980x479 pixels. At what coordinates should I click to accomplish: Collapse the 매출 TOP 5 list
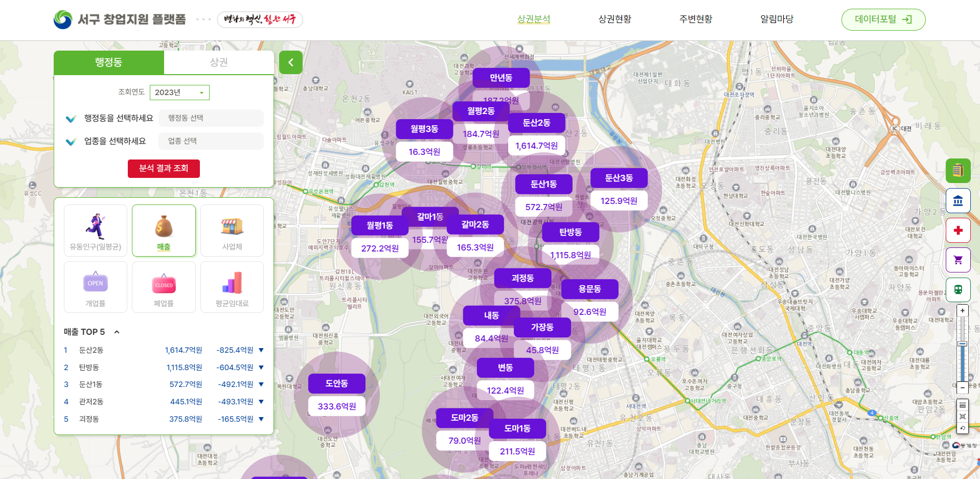point(117,332)
